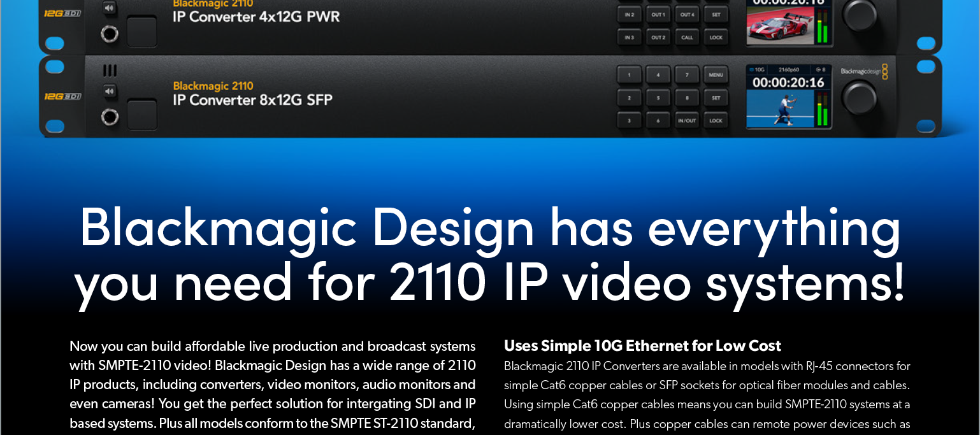Click the tennis player video preview on LCD

781,108
